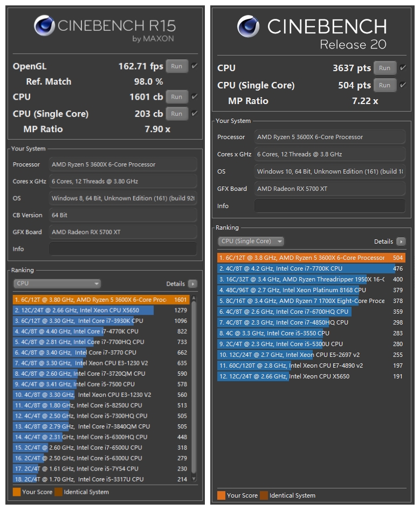This screenshot has width=420, height=510.
Task: Toggle the R20 CPU test checkbox
Action: pos(402,68)
